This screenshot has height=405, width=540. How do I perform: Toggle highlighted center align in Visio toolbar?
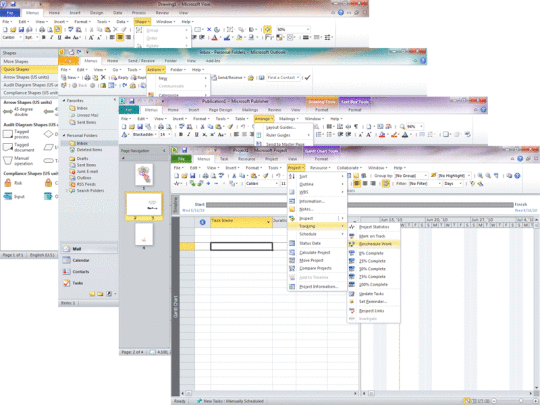click(120, 38)
